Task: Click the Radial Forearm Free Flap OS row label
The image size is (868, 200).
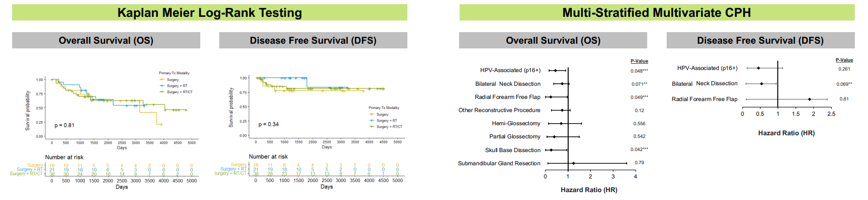Action: pos(508,97)
